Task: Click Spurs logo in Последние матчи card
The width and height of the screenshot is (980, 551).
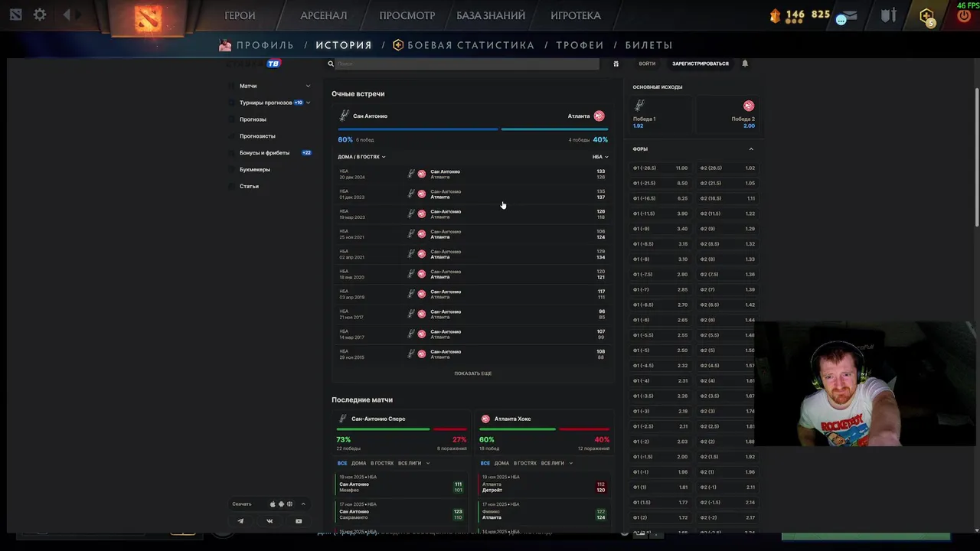Action: [x=343, y=419]
